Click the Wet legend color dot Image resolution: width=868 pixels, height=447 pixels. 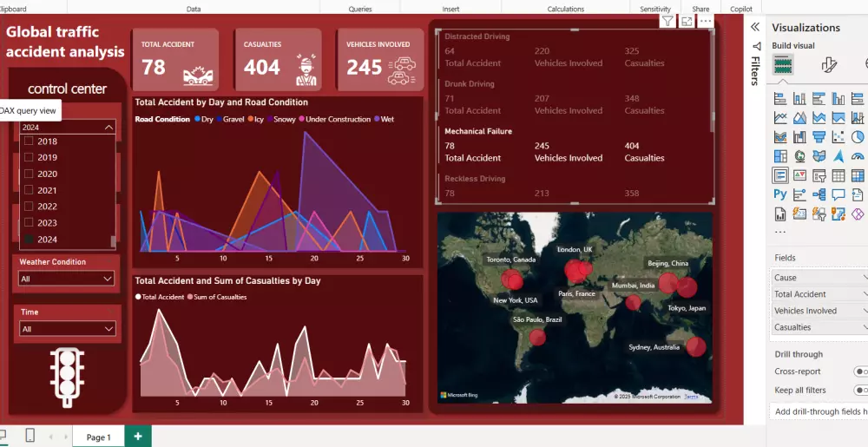click(x=377, y=119)
